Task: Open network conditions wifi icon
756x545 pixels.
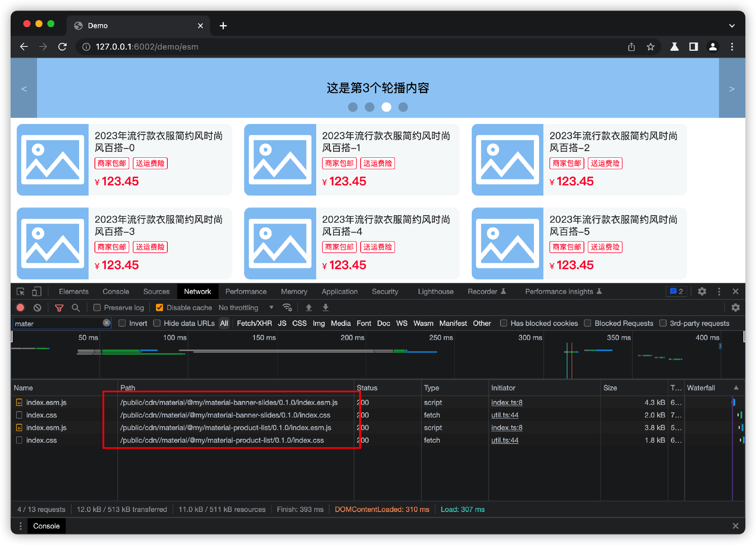Action: point(287,307)
